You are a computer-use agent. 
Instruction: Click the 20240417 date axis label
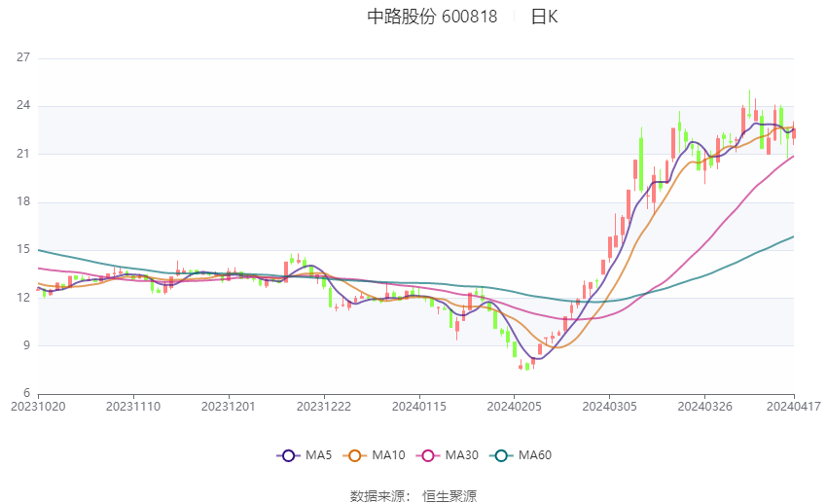tap(794, 407)
